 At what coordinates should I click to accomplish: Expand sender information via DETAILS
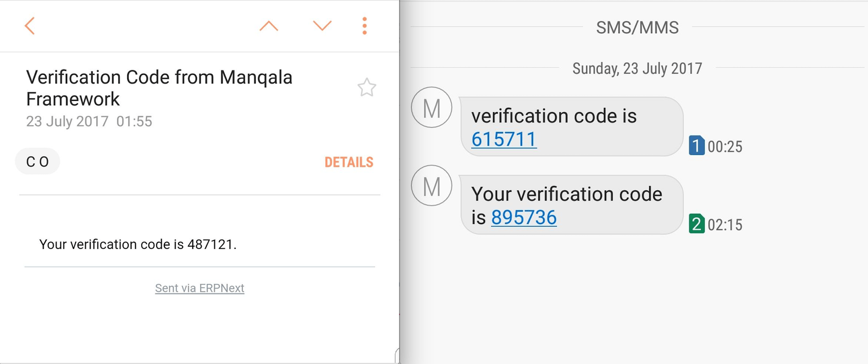pos(349,163)
